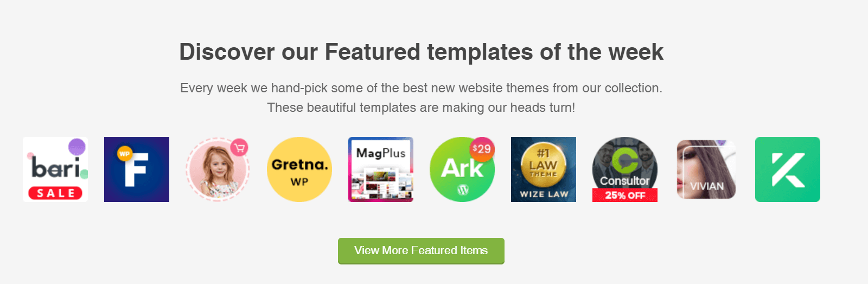Viewport: 868px width, 284px height.
Task: Click the orange WP badge on F icon
Action: point(125,154)
